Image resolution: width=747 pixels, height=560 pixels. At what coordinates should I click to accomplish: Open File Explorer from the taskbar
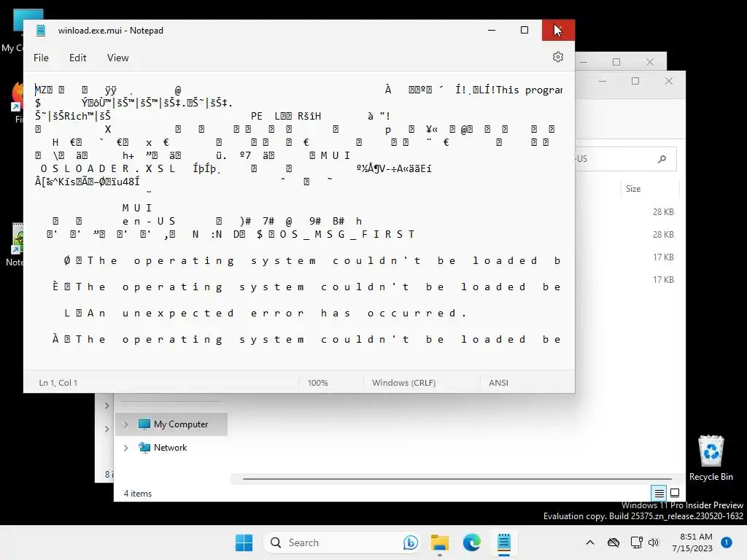point(440,542)
